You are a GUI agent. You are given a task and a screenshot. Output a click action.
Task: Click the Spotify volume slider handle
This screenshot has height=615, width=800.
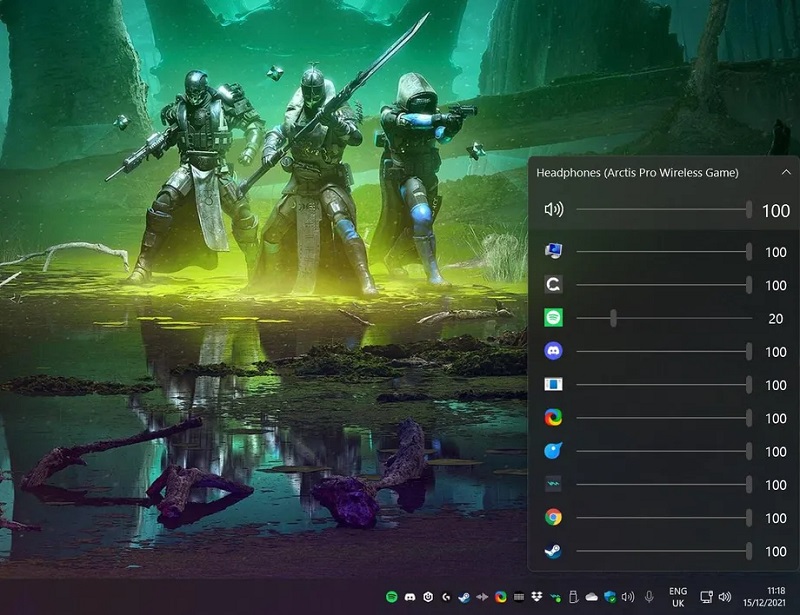[613, 318]
